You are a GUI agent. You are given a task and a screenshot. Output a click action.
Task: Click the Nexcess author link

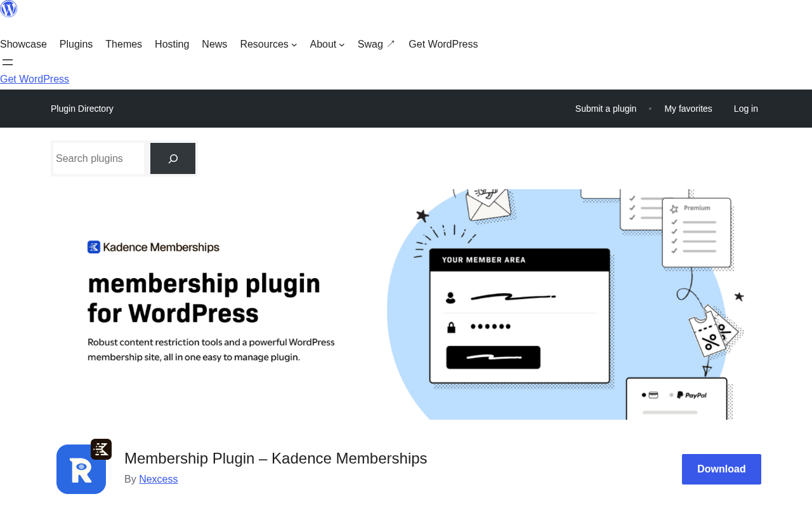point(159,479)
